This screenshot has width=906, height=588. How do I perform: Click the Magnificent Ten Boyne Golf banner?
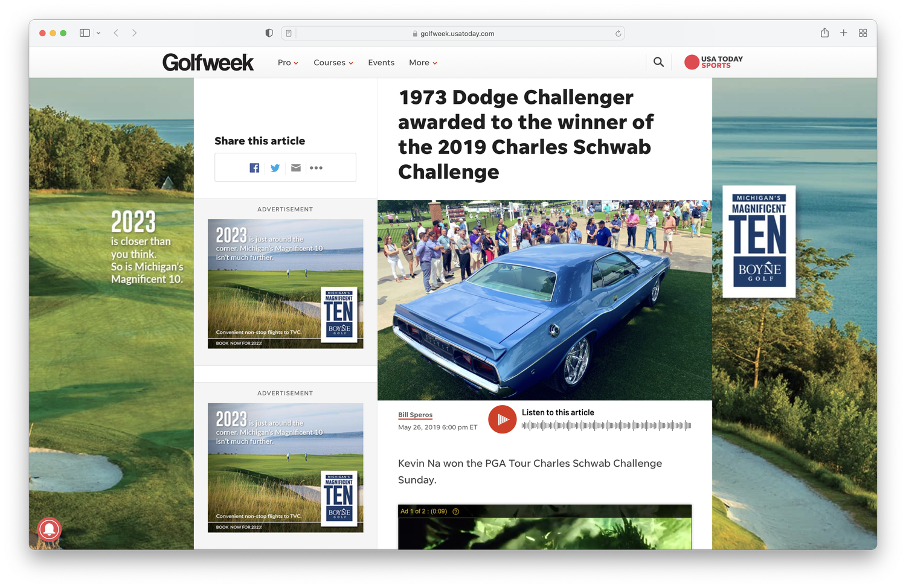pos(759,241)
